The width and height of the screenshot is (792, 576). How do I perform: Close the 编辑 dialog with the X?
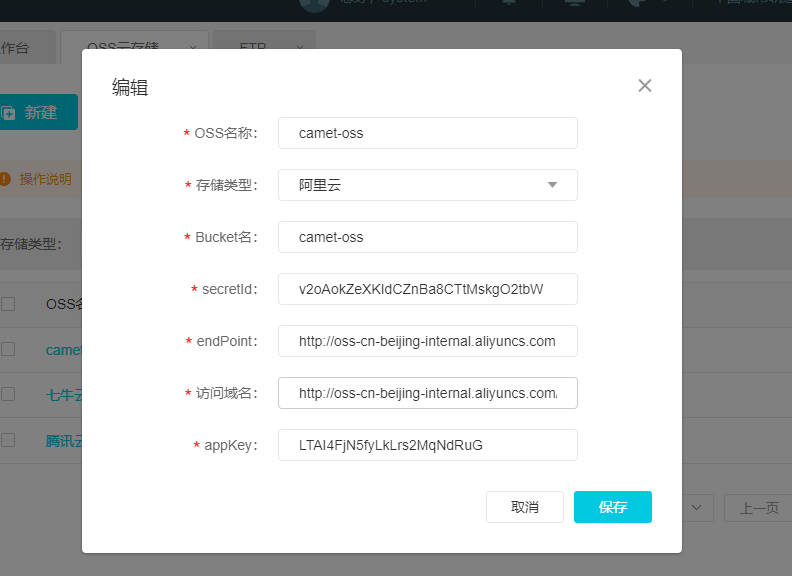click(x=645, y=85)
